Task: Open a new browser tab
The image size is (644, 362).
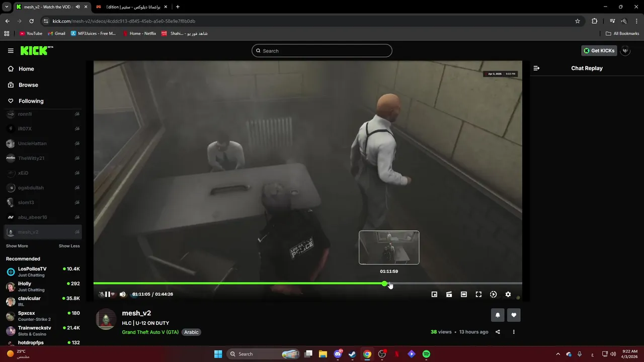Action: pyautogui.click(x=178, y=7)
